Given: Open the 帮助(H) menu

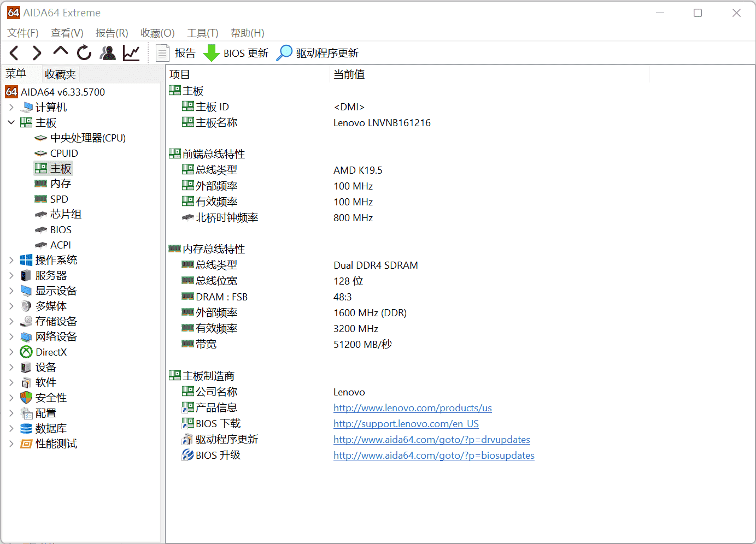Looking at the screenshot, I should coord(248,33).
